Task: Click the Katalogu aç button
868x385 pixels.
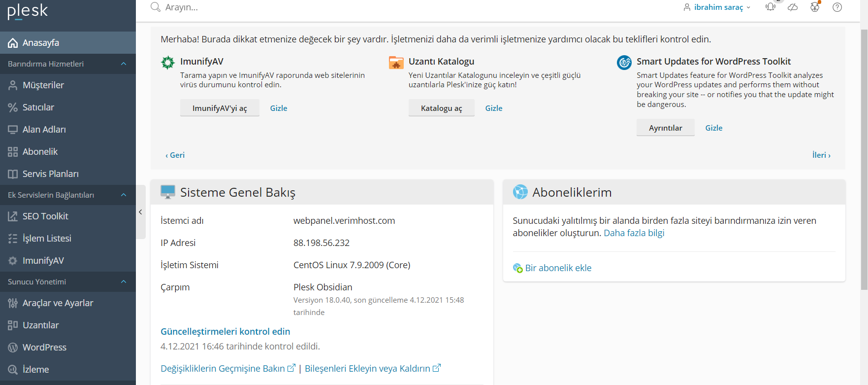Action: tap(442, 108)
